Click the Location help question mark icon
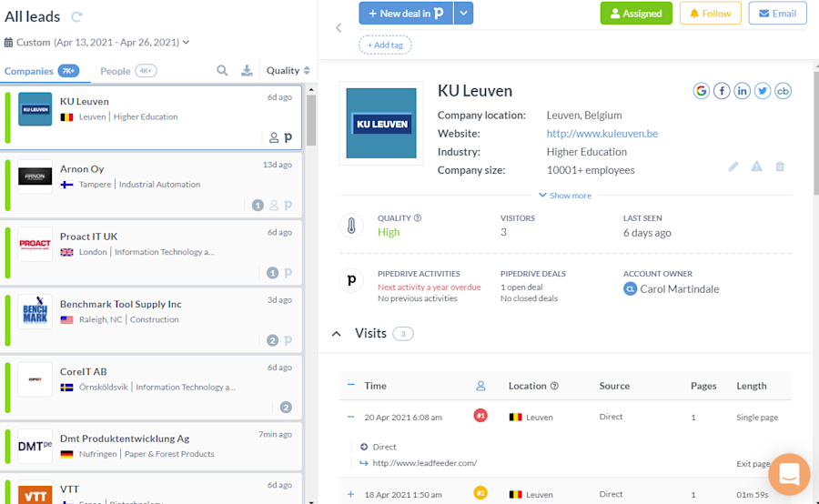This screenshot has height=504, width=819. pyautogui.click(x=555, y=386)
